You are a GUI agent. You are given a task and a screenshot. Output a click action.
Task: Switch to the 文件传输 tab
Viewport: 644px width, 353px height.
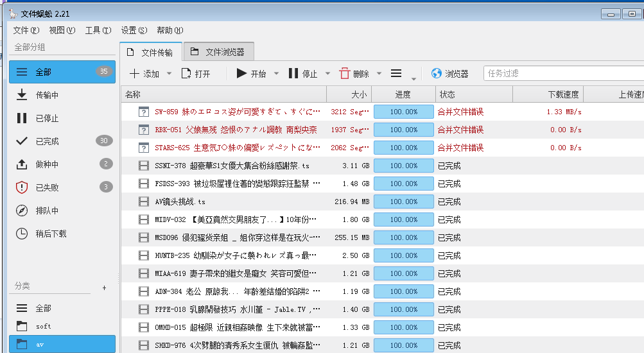pyautogui.click(x=151, y=52)
